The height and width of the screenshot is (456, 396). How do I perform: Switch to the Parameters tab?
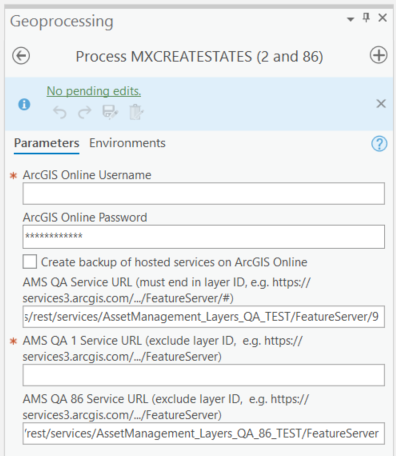(x=47, y=143)
